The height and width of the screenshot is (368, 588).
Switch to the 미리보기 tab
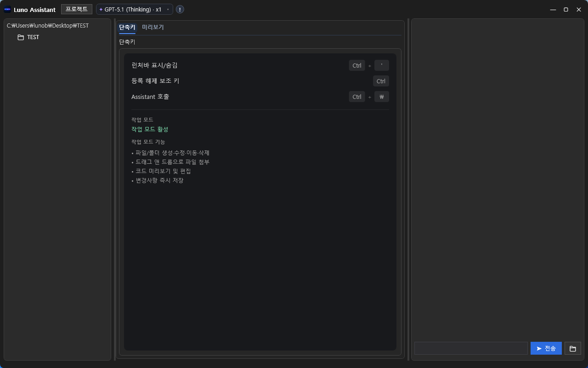click(153, 28)
